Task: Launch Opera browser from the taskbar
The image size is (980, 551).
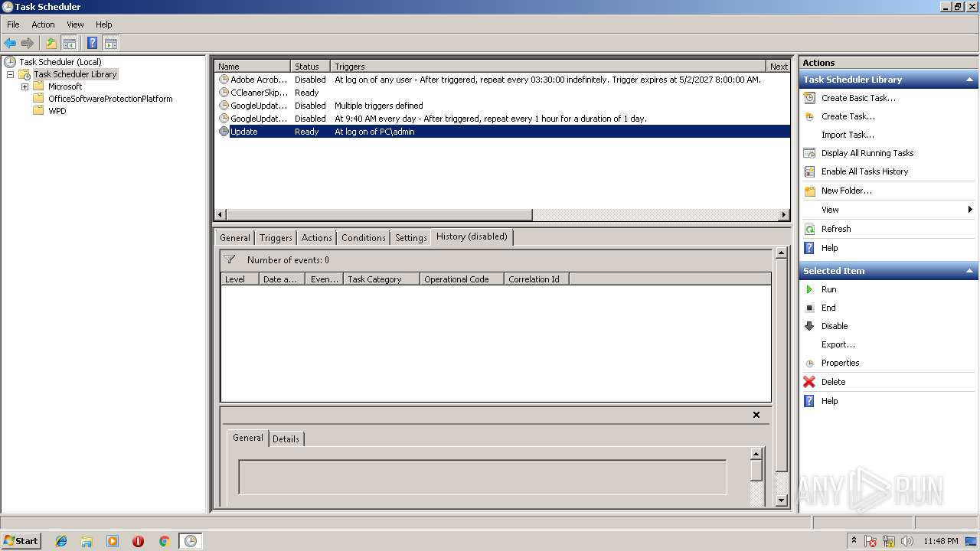Action: point(138,541)
